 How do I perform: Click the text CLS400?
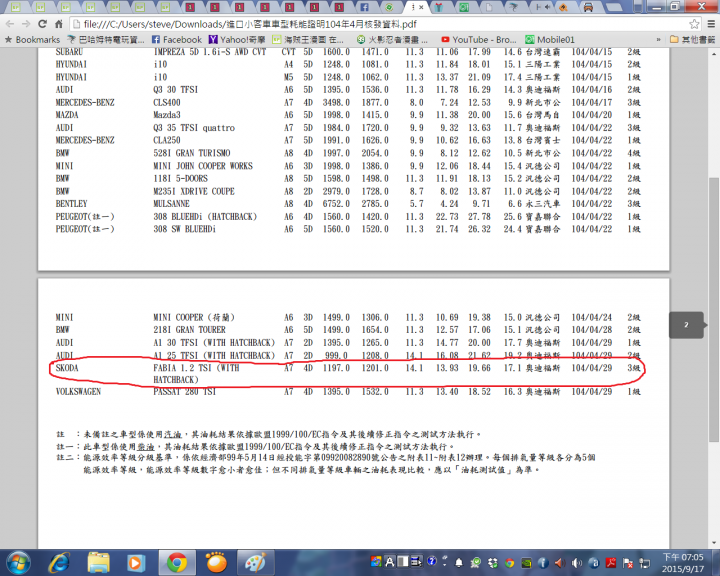167,102
